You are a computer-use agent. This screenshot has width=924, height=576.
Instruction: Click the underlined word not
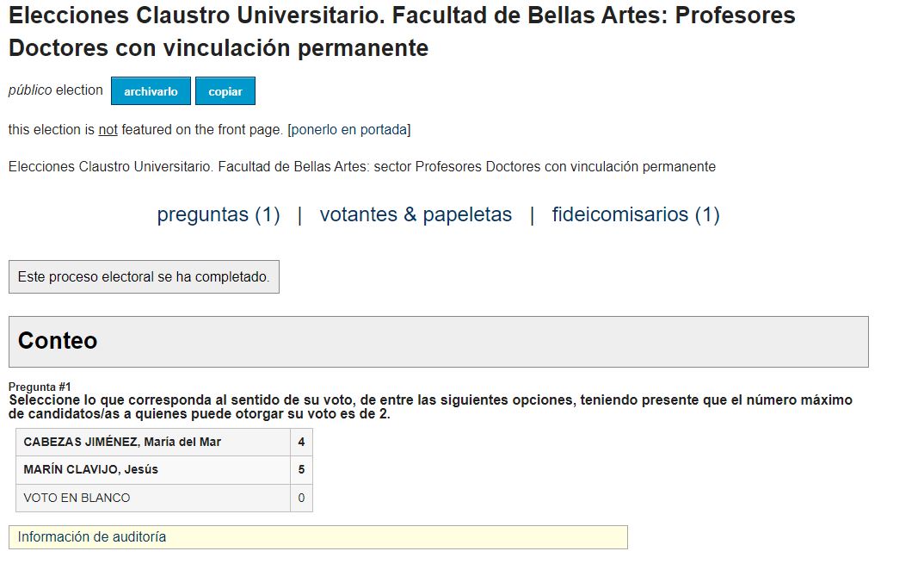(x=108, y=130)
